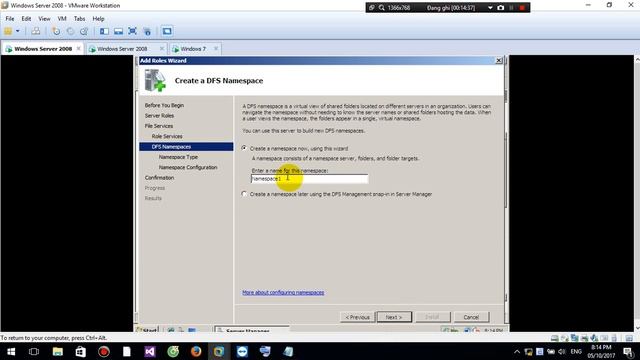Screen dimensions: 640x360
Task: Open Task View on the host taskbar
Action: [34, 351]
